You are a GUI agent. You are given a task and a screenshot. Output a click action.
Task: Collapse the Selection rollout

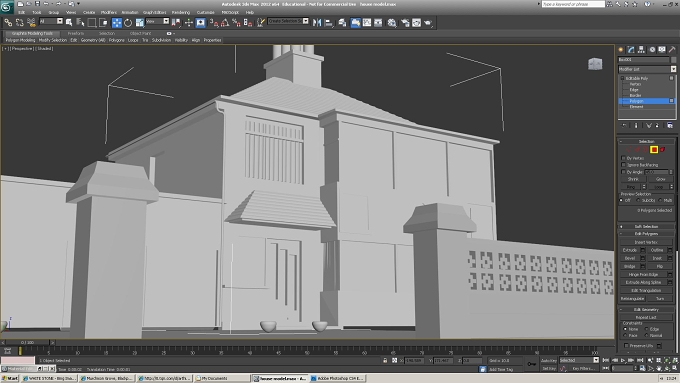tap(646, 141)
